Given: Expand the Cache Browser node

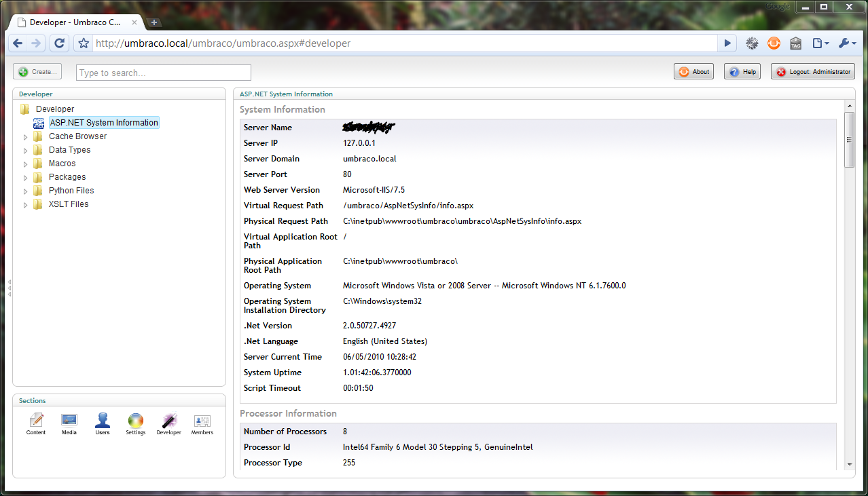Looking at the screenshot, I should pos(26,137).
